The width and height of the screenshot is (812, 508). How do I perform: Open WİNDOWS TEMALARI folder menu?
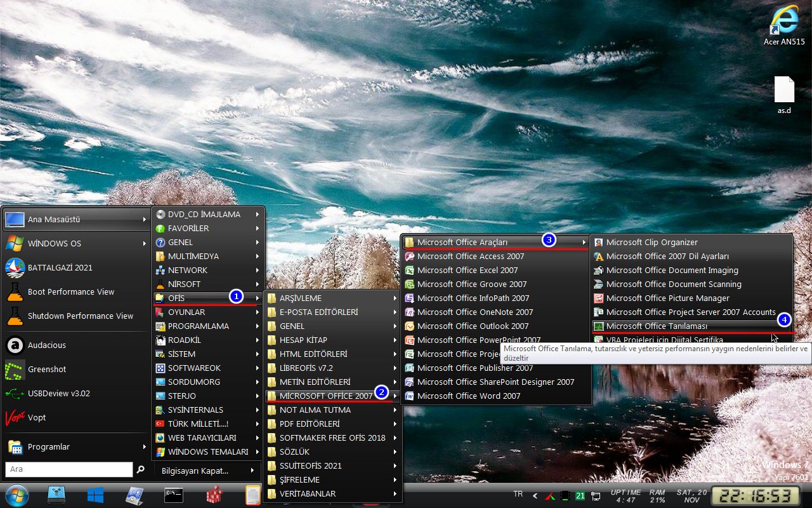[208, 451]
